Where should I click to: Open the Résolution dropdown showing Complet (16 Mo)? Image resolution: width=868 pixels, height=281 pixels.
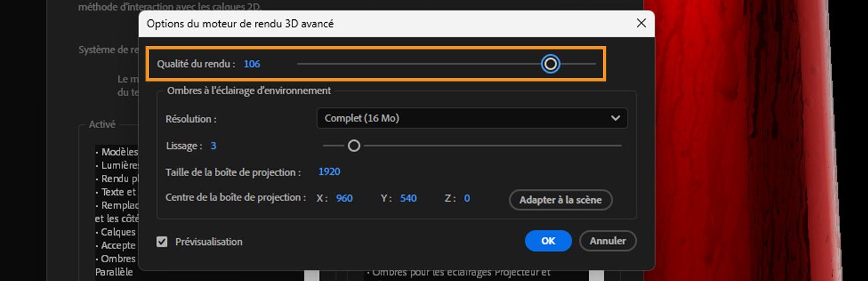click(471, 118)
